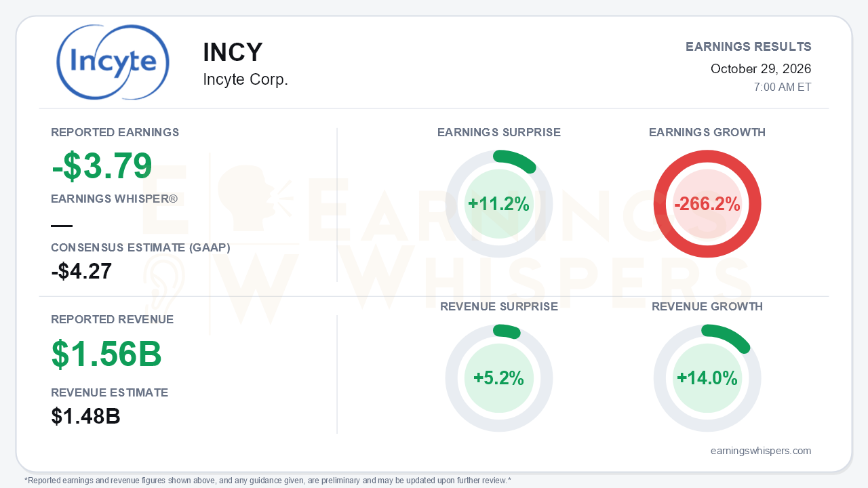Click the Earnings Surprise heading
This screenshot has width=868, height=488.
pyautogui.click(x=499, y=132)
